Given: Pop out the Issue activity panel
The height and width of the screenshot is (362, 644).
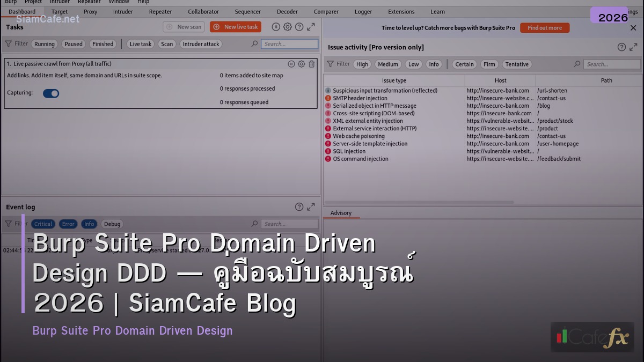Looking at the screenshot, I should point(633,47).
